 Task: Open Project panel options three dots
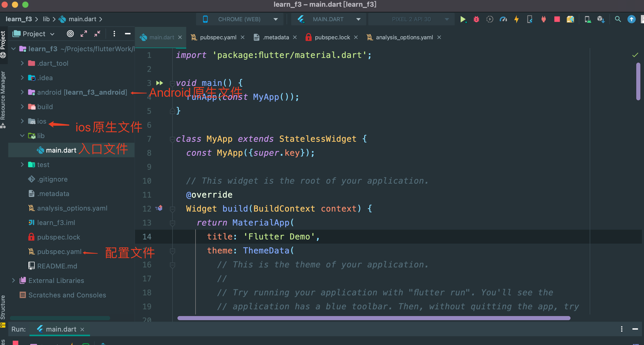click(114, 34)
